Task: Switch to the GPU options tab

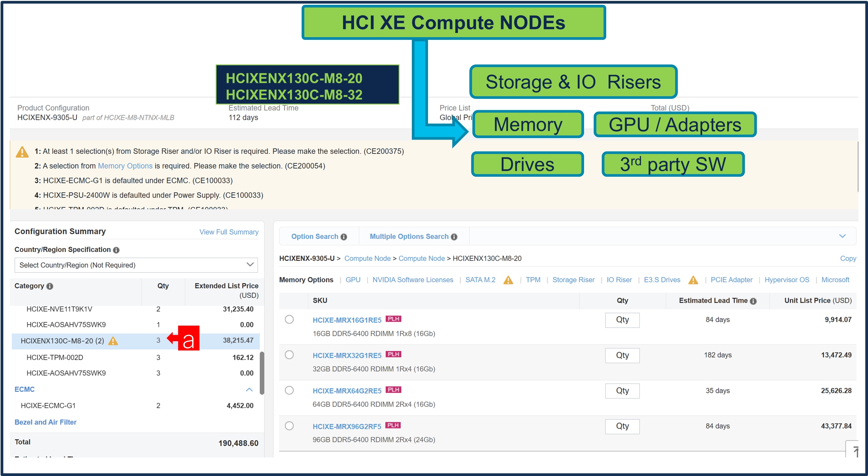Action: coord(353,280)
